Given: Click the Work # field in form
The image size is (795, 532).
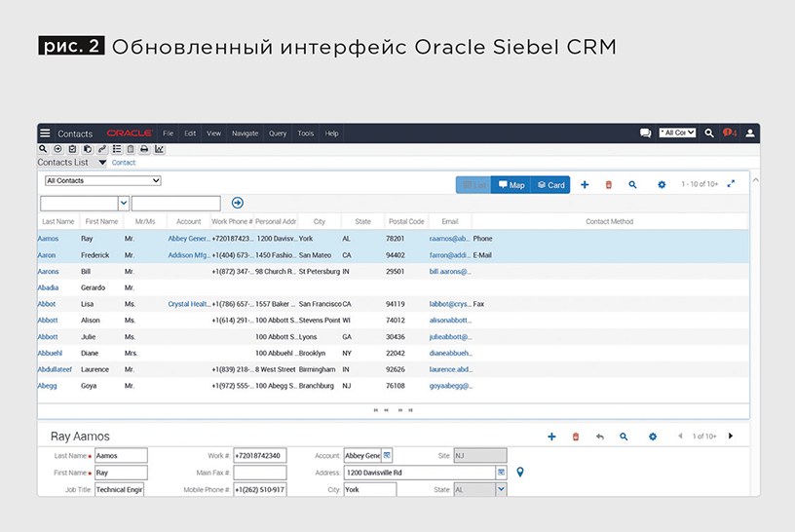Looking at the screenshot, I should click(x=259, y=455).
